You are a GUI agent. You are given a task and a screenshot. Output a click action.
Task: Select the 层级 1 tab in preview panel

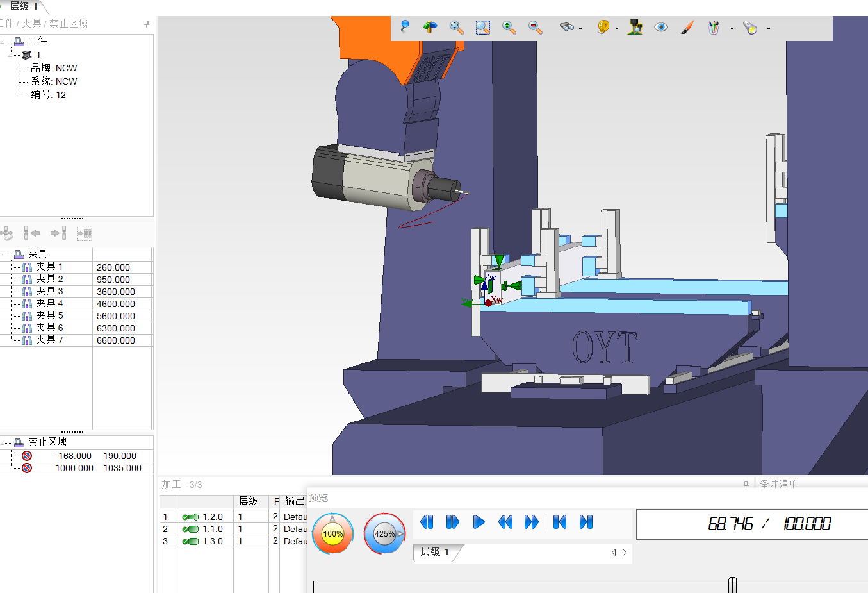pyautogui.click(x=435, y=552)
